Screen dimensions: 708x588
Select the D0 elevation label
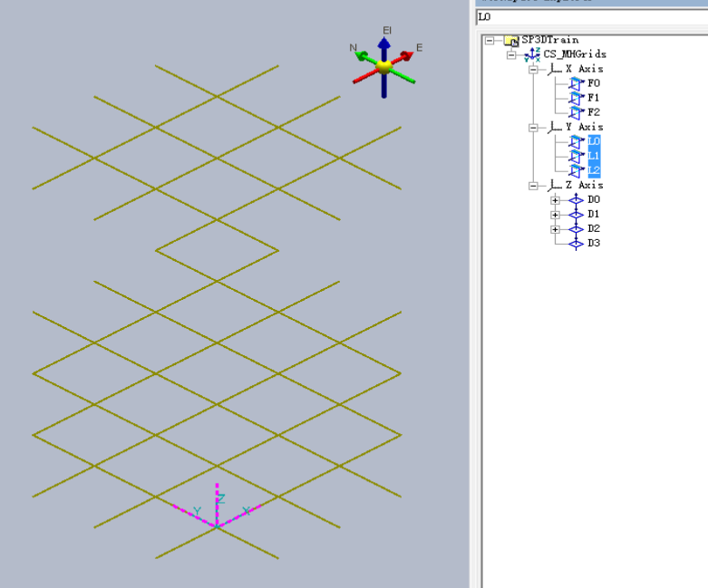[x=594, y=199]
